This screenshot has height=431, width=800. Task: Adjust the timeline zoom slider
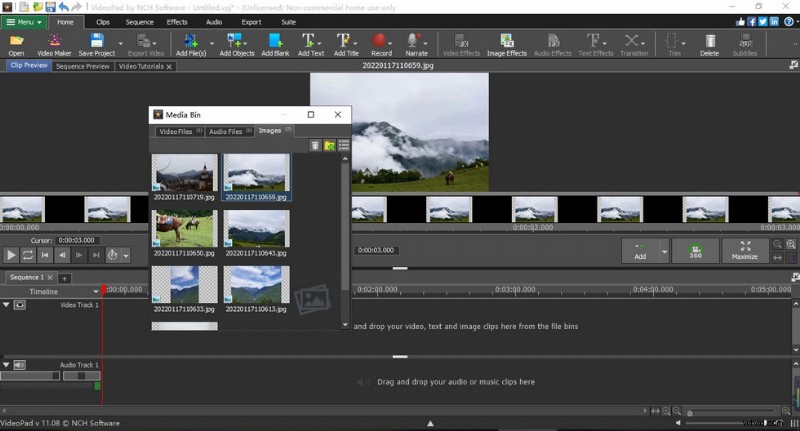pyautogui.click(x=731, y=411)
